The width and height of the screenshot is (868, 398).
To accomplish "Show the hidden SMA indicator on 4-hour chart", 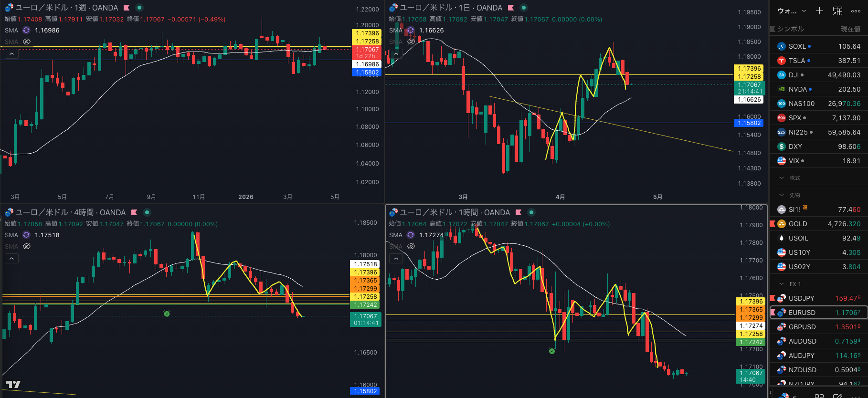I will pos(27,247).
